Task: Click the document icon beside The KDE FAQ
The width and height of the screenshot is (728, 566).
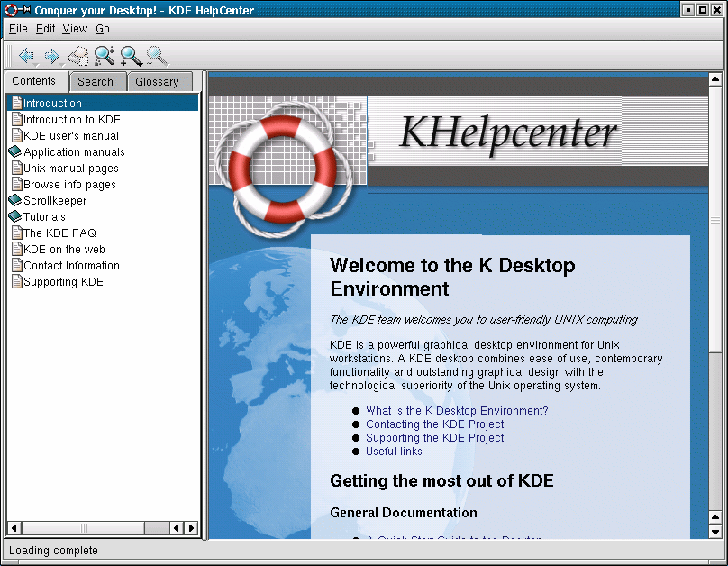Action: click(x=16, y=233)
